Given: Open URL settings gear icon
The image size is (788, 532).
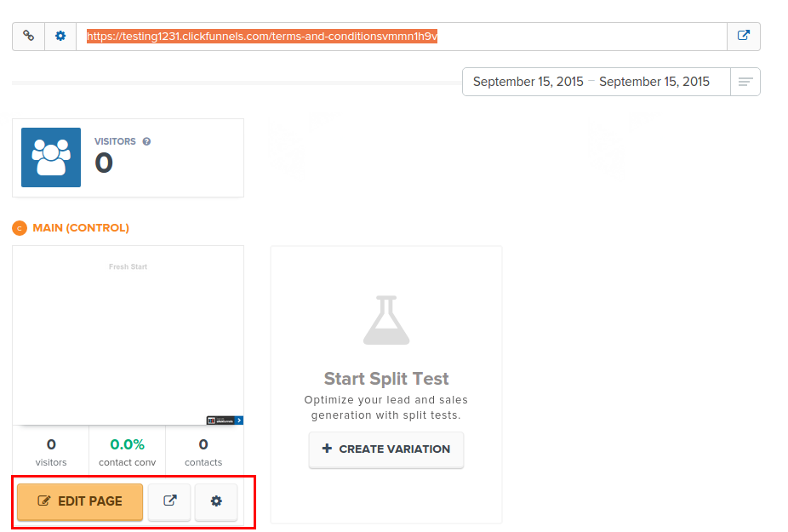Looking at the screenshot, I should (x=60, y=37).
